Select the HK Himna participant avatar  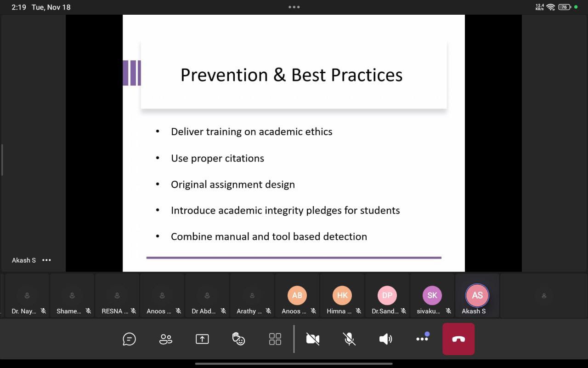point(342,295)
